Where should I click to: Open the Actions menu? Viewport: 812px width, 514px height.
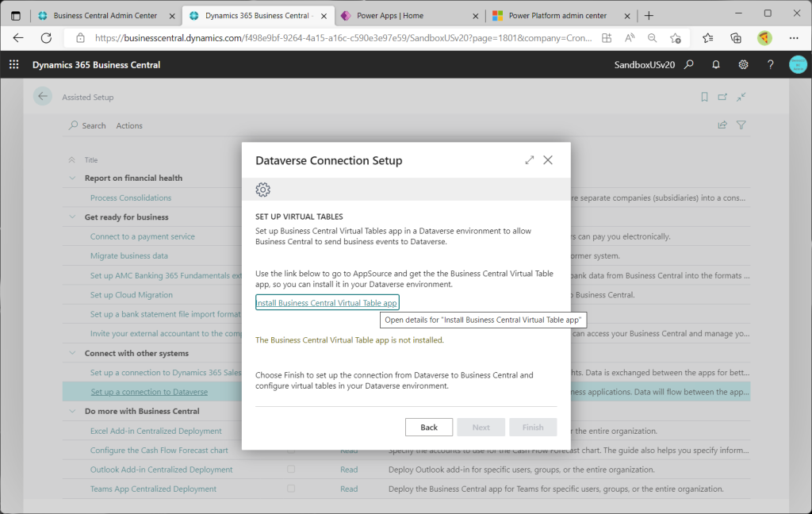[129, 125]
